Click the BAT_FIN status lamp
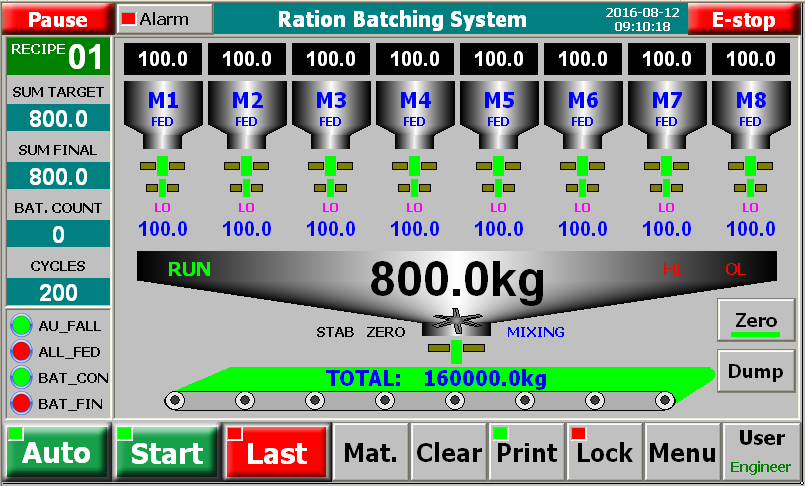805x486 pixels. [22, 404]
